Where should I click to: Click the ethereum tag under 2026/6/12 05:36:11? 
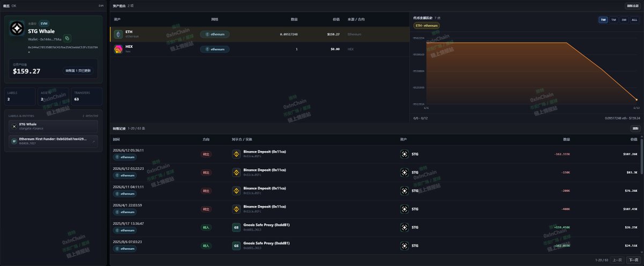(x=125, y=157)
